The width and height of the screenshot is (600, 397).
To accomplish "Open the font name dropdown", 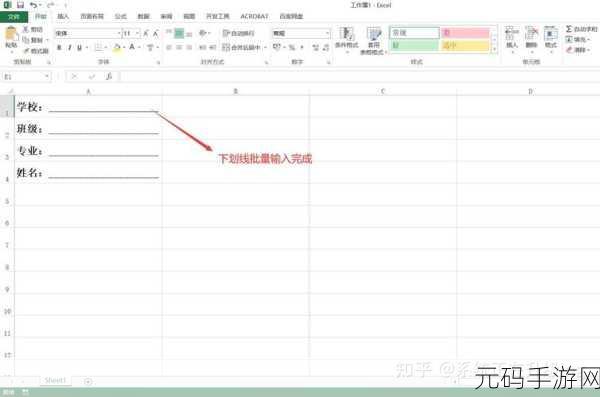I will 118,34.
